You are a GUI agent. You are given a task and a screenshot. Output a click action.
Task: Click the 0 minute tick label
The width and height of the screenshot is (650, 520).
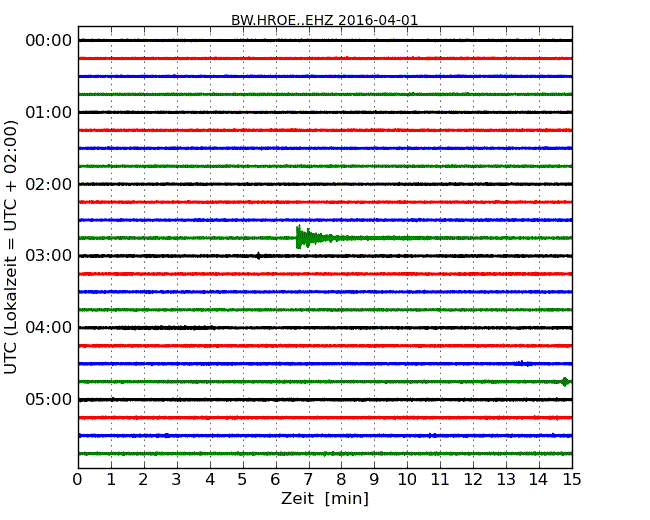[x=78, y=479]
